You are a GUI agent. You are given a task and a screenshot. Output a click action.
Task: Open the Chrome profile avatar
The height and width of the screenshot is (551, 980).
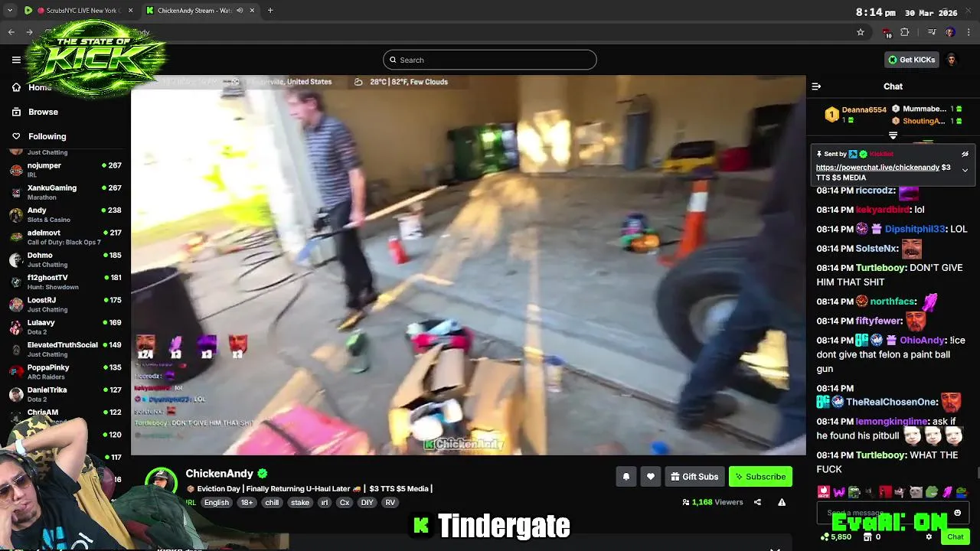coord(950,32)
